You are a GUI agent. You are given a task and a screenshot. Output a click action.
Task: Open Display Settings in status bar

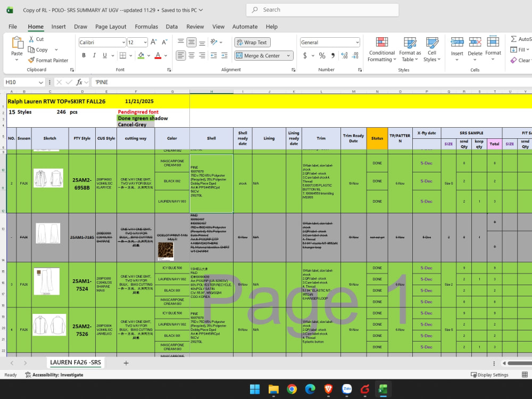click(x=489, y=375)
